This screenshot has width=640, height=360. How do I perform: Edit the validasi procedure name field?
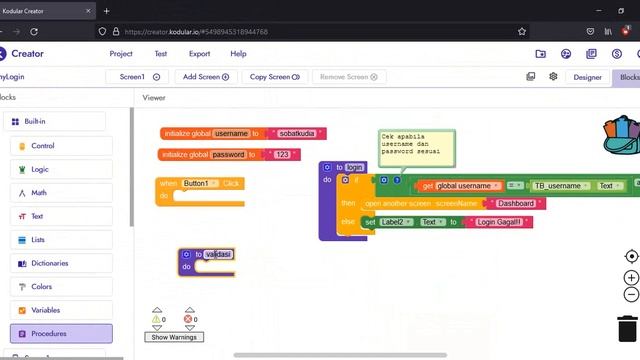(218, 254)
